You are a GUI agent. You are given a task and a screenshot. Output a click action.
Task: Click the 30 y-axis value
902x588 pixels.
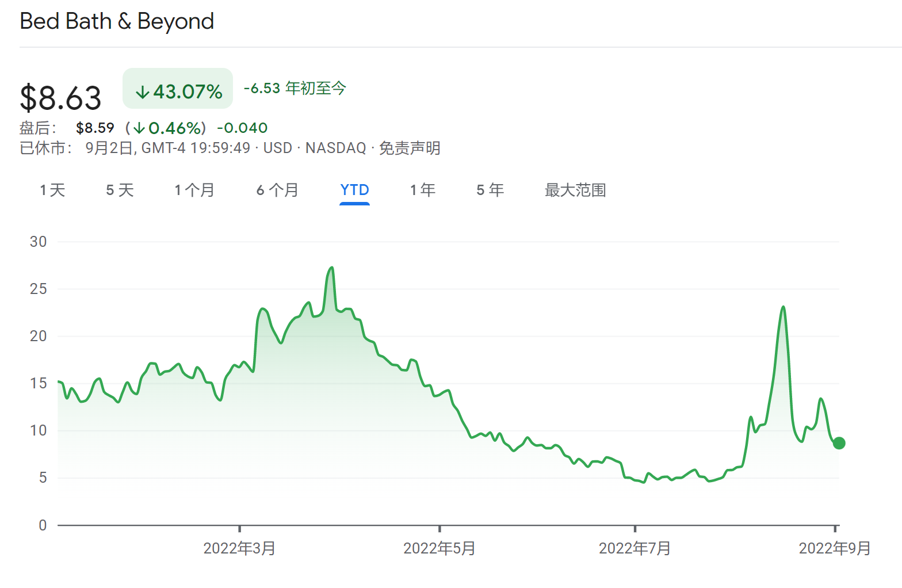click(x=38, y=242)
